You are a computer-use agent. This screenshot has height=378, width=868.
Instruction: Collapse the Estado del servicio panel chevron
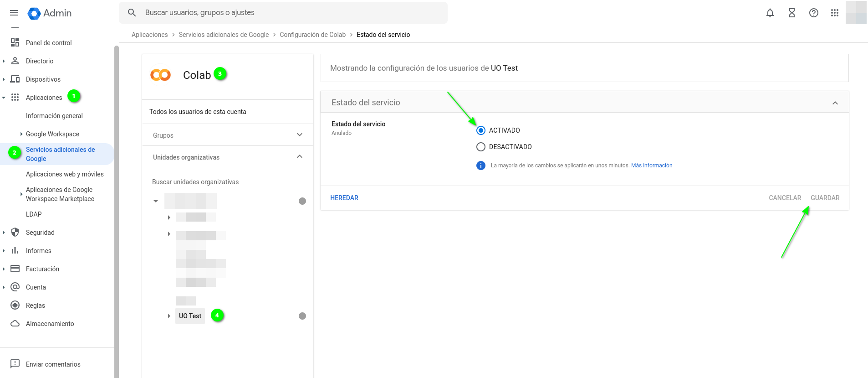835,103
